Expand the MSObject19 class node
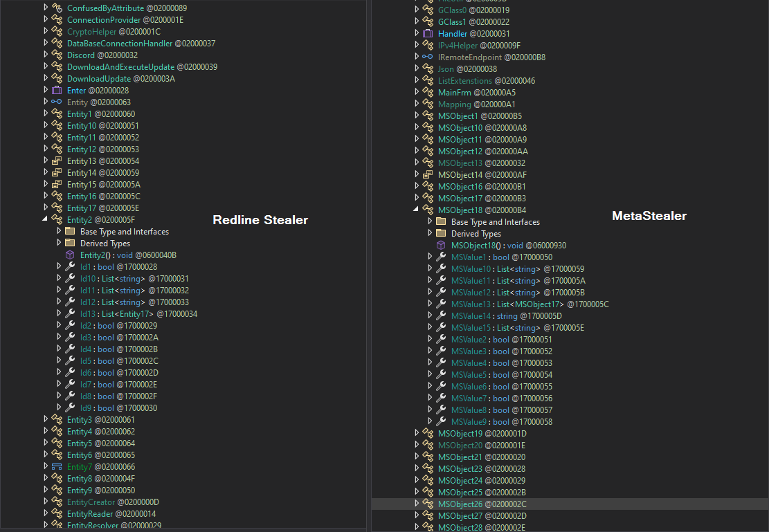769x532 pixels. [417, 434]
